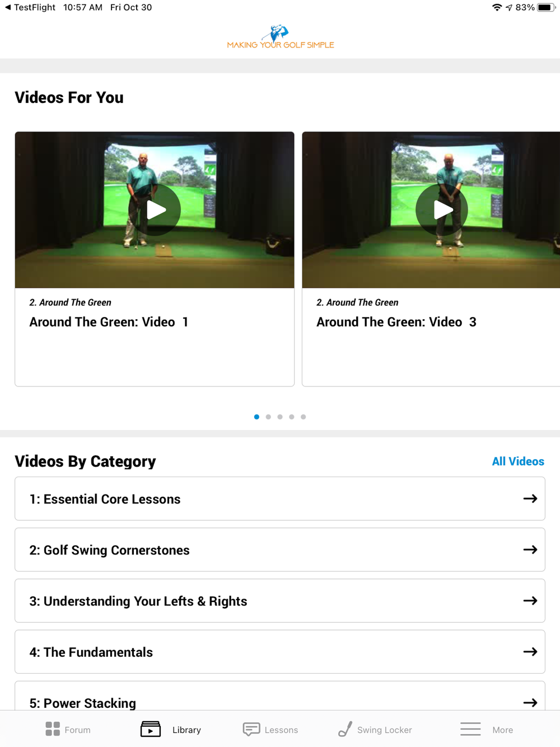Open the More hamburger menu icon
The height and width of the screenshot is (747, 560).
pyautogui.click(x=470, y=729)
